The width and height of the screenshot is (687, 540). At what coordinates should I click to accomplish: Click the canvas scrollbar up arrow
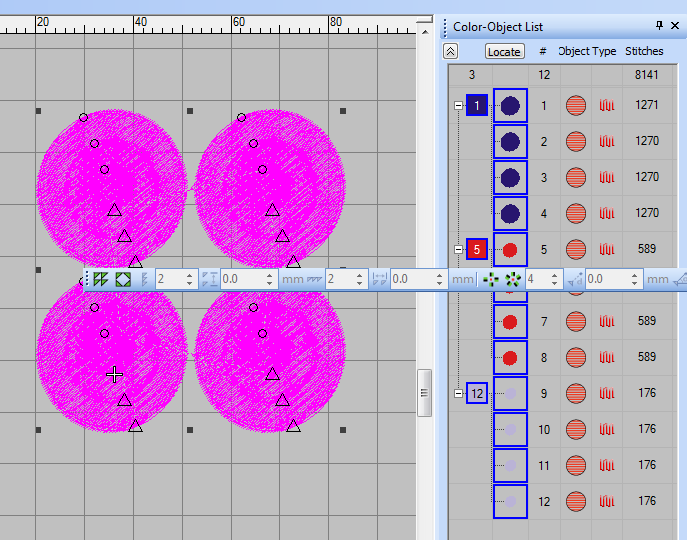click(x=425, y=32)
